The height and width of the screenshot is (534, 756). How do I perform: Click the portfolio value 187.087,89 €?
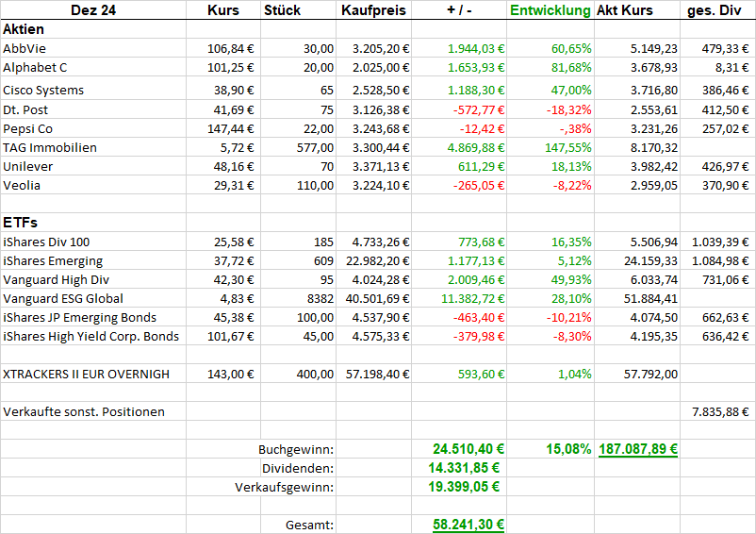638,449
